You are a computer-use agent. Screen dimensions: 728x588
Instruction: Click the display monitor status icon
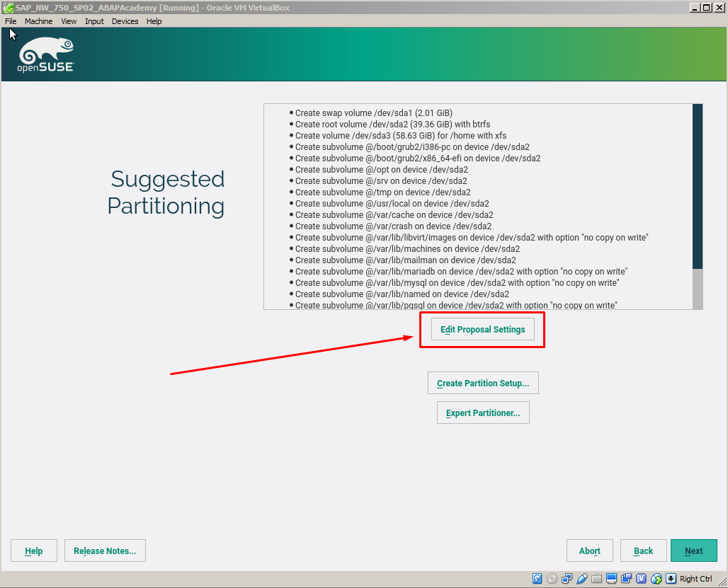pos(611,578)
